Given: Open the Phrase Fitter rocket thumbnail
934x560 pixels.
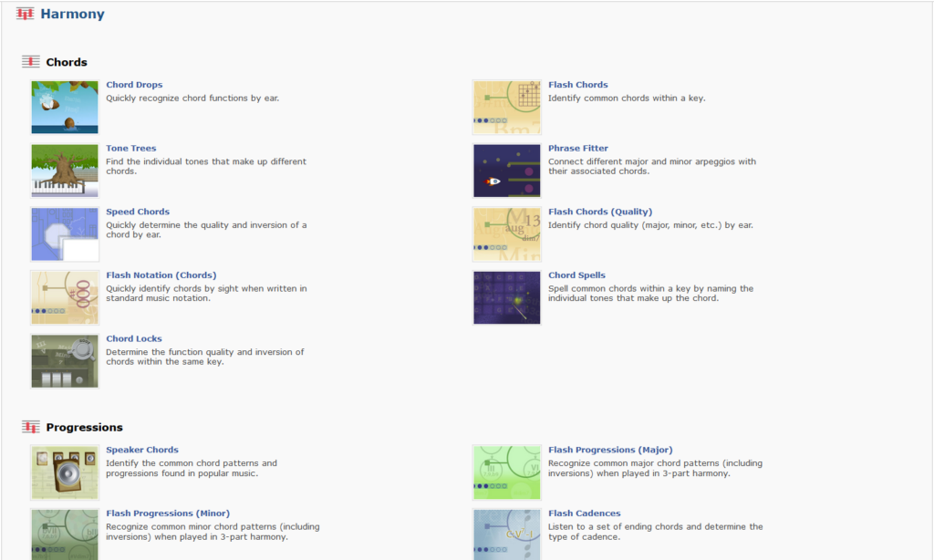Looking at the screenshot, I should point(506,171).
